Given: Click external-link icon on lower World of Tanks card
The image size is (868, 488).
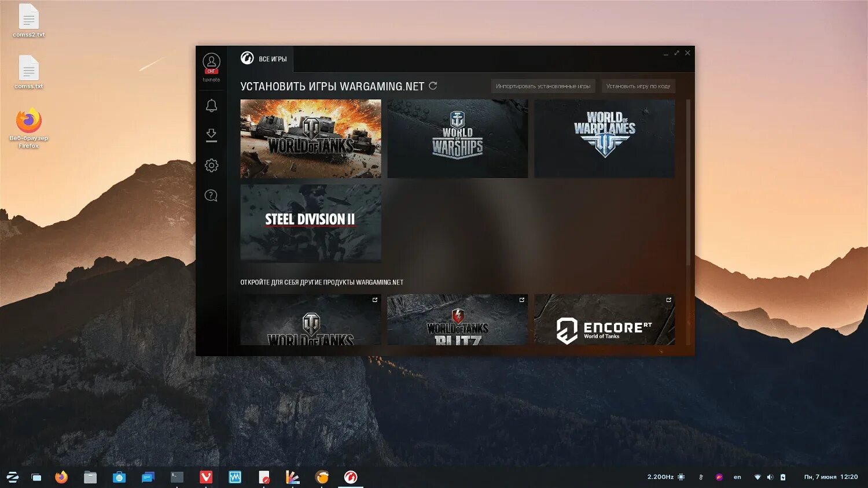Looking at the screenshot, I should point(375,300).
